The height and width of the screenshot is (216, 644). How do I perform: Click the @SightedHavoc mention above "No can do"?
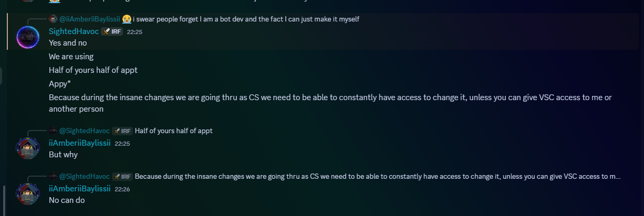tap(84, 177)
